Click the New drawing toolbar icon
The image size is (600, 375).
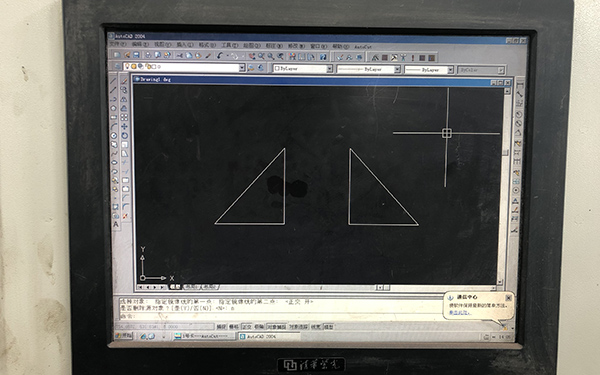click(x=117, y=55)
